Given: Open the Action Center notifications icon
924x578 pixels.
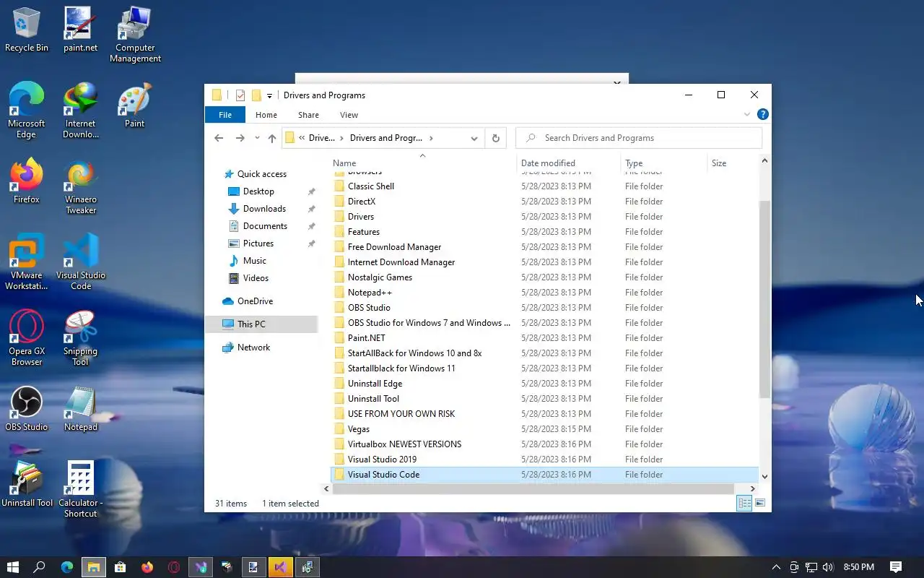Looking at the screenshot, I should click(x=896, y=567).
